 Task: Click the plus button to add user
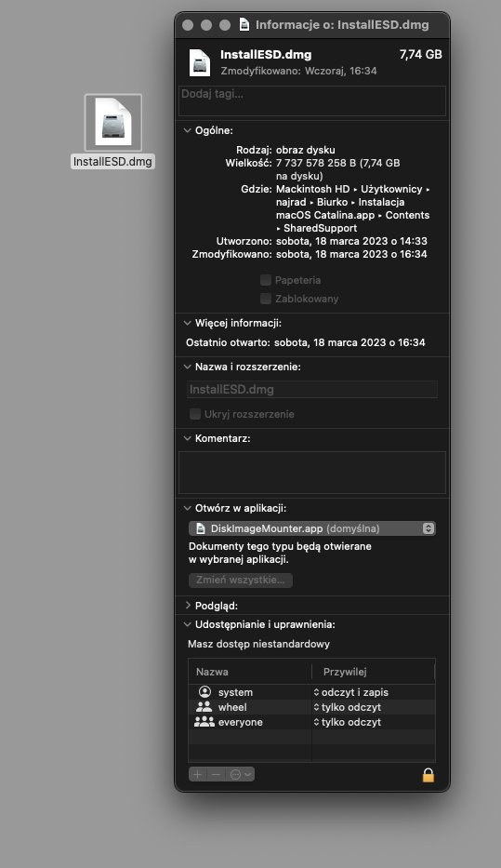coord(197,774)
